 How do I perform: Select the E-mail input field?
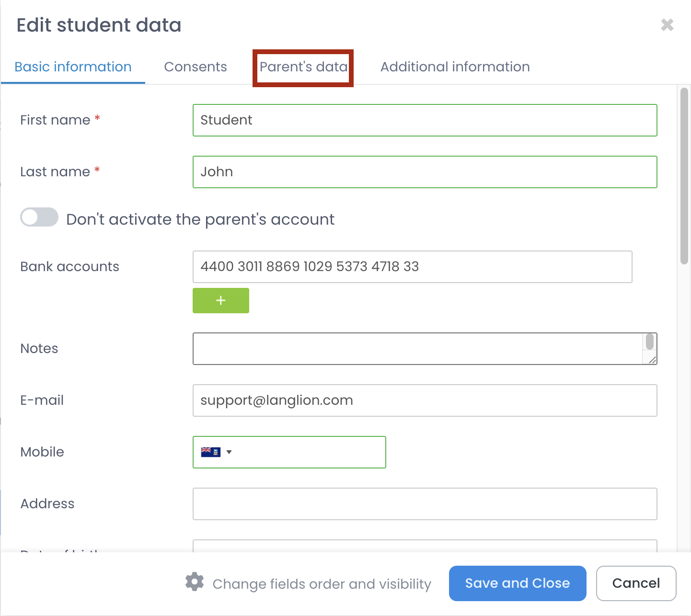(x=425, y=400)
